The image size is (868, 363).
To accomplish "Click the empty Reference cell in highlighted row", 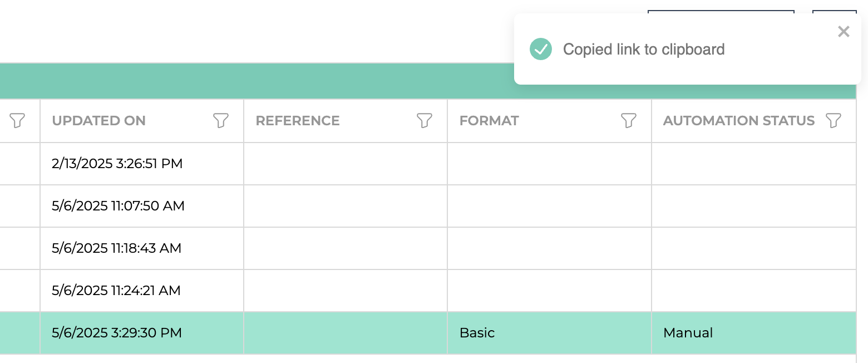I will (346, 333).
